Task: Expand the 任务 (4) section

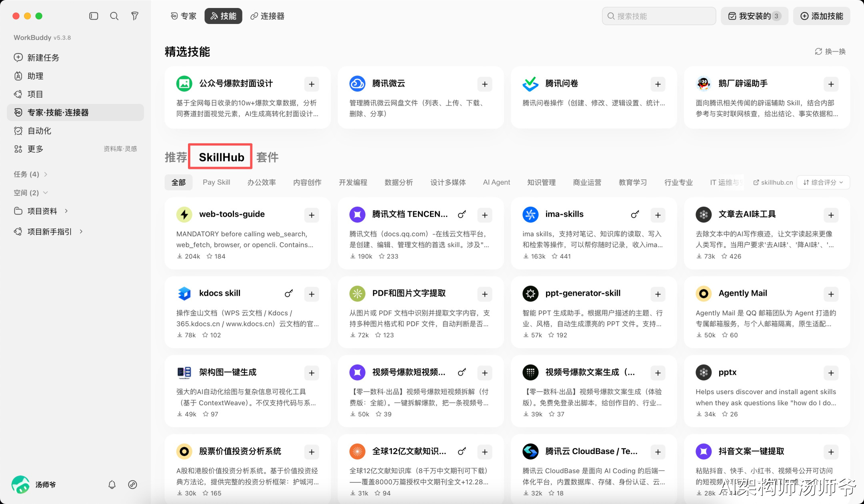Action: click(x=30, y=174)
